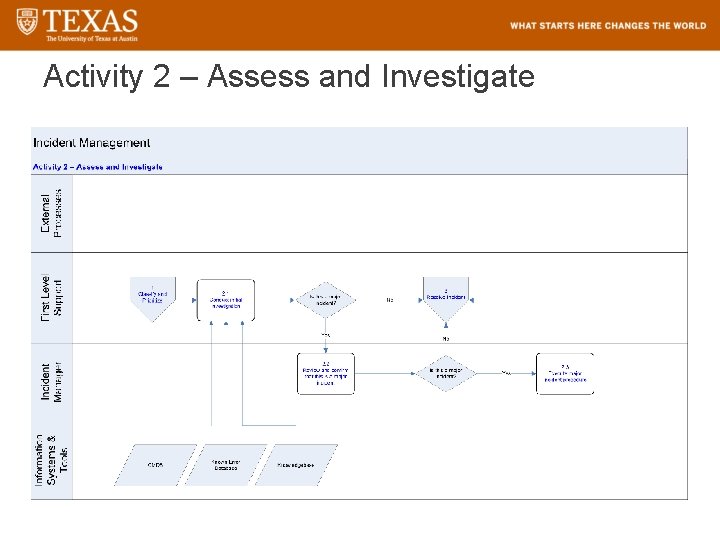Click the 2.3 major incident procedure box
Screen dimensions: 720x540
(x=565, y=373)
